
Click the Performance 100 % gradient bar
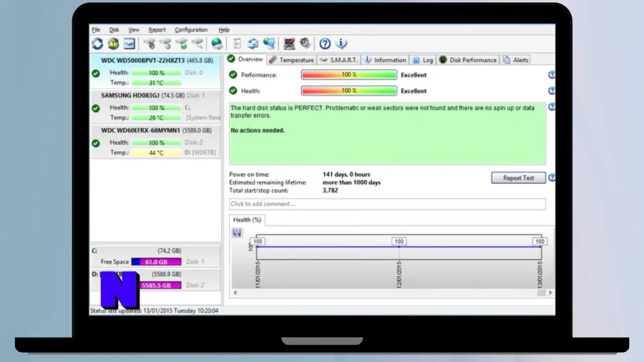coord(349,75)
